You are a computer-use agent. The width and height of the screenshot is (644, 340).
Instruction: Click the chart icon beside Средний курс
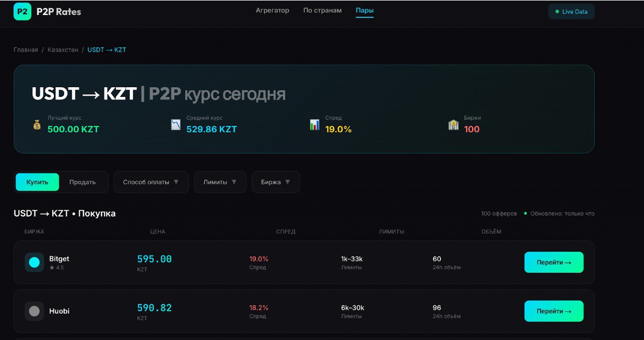tap(176, 125)
